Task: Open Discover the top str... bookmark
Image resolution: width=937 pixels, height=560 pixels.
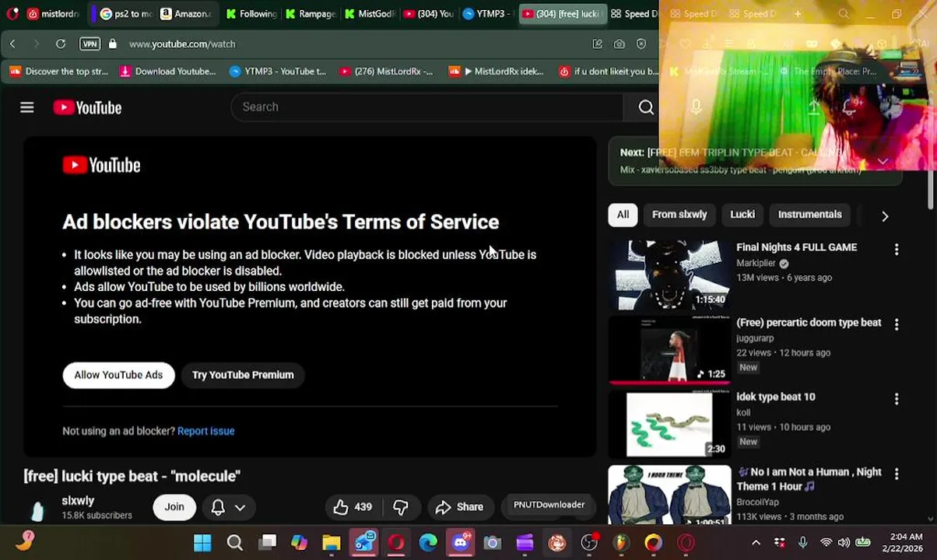Action: (59, 72)
